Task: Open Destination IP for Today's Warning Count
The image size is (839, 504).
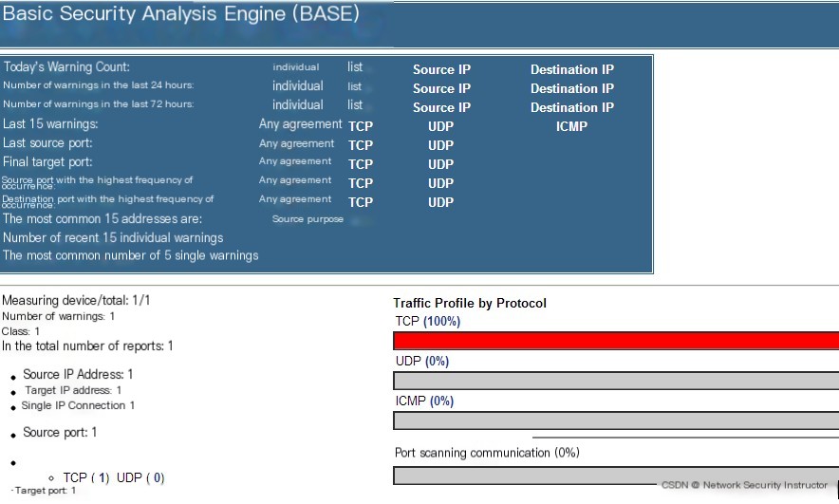Action: point(572,69)
